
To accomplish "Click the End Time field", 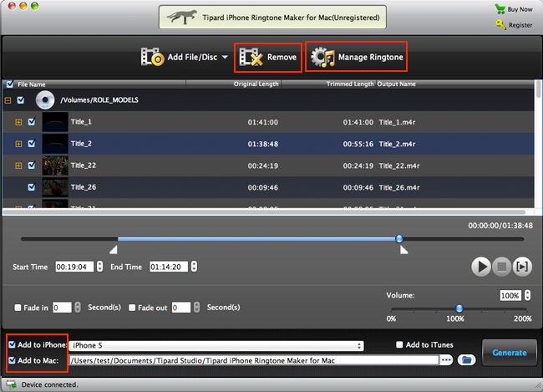I will click(169, 267).
